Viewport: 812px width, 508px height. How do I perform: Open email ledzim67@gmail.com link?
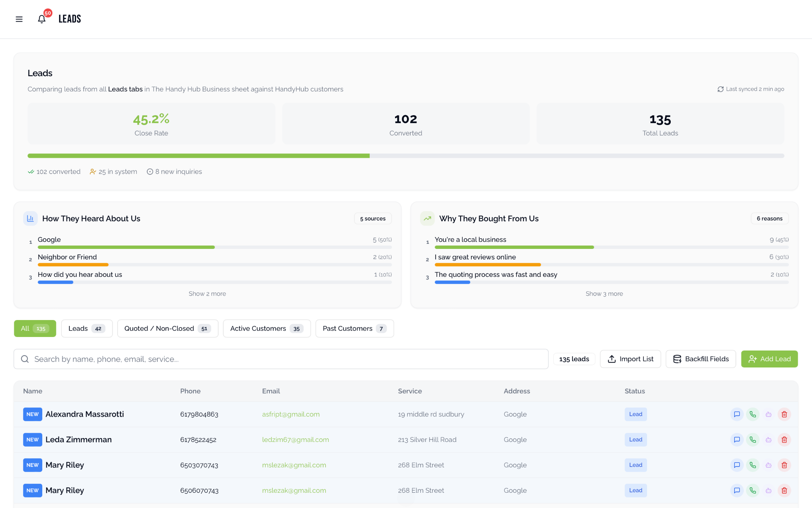(x=296, y=440)
